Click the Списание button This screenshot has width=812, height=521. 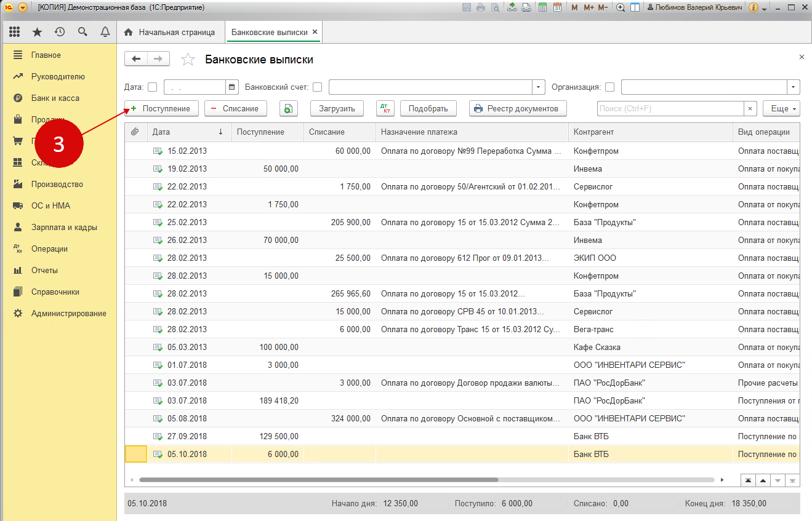point(235,109)
